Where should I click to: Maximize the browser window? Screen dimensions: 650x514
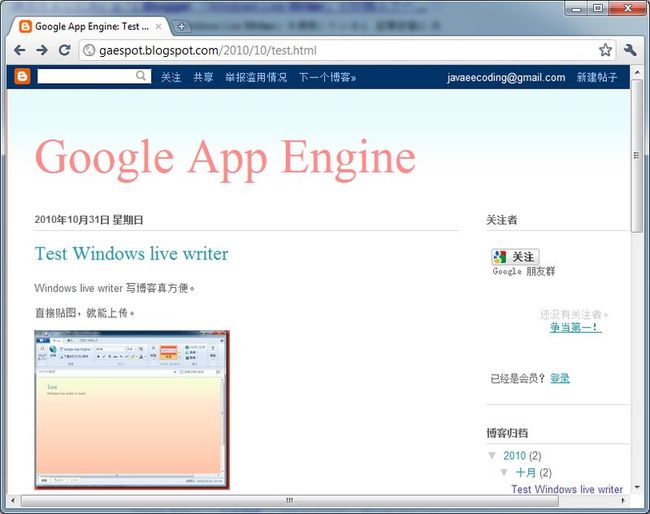pos(598,8)
